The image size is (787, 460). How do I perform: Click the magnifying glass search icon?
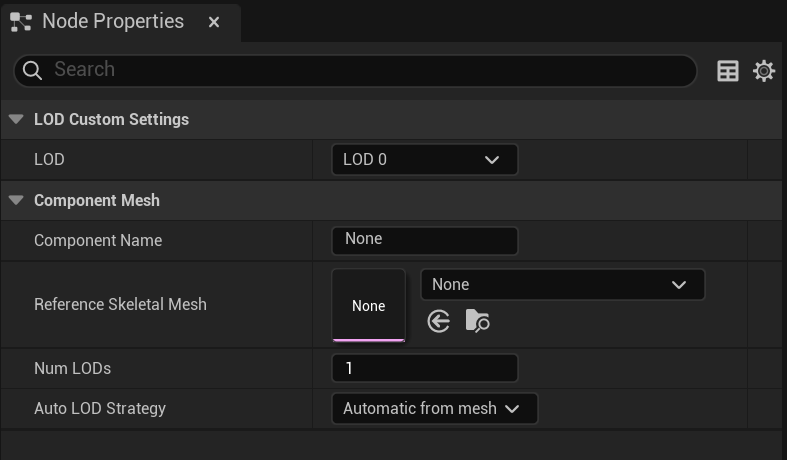click(x=32, y=70)
